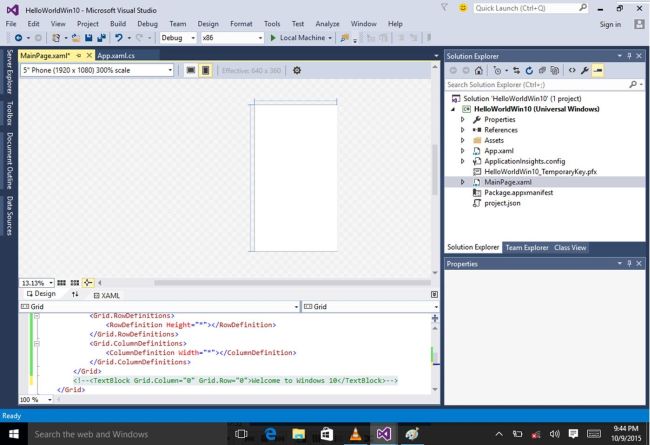This screenshot has height=445, width=650.
Task: Expand the References node
Action: [463, 130]
